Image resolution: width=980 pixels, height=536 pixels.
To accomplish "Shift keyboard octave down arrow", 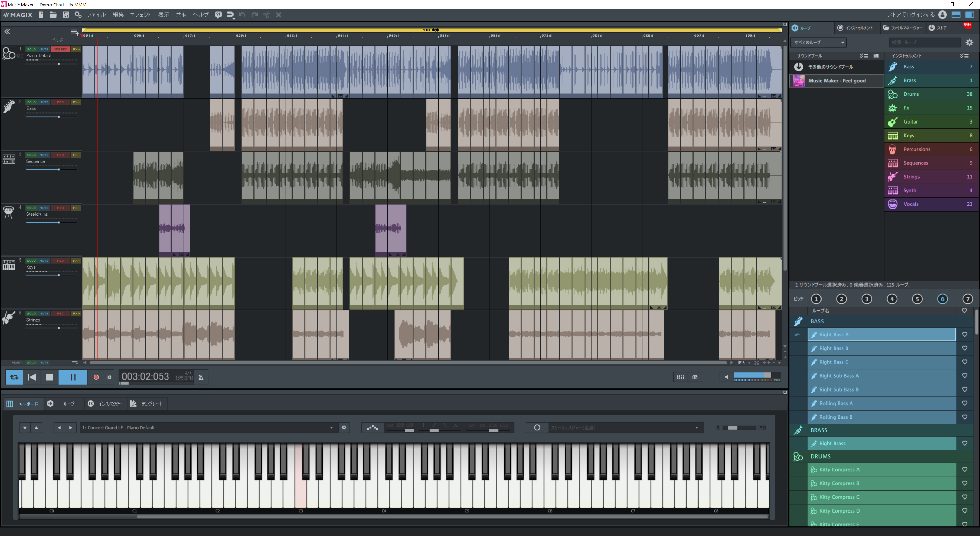I will click(x=25, y=428).
